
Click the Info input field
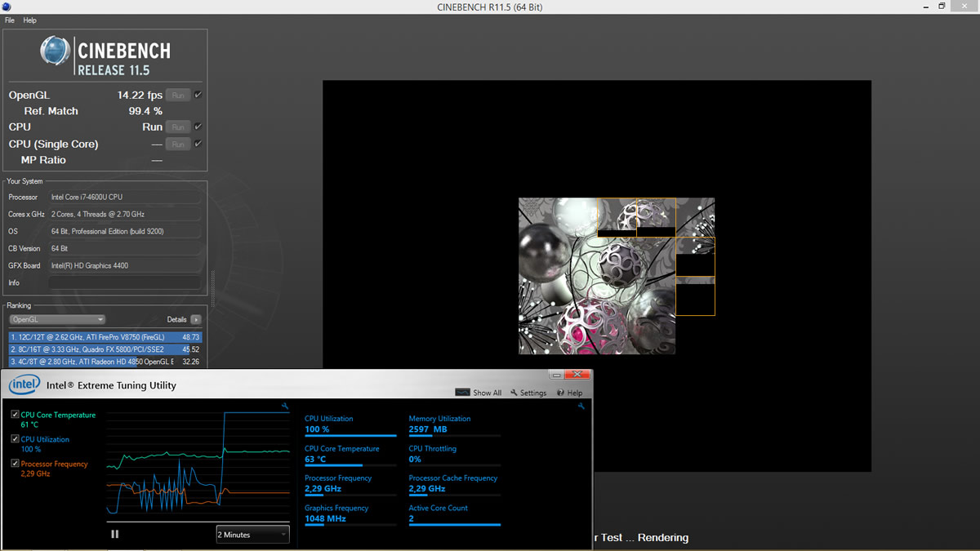pyautogui.click(x=124, y=282)
